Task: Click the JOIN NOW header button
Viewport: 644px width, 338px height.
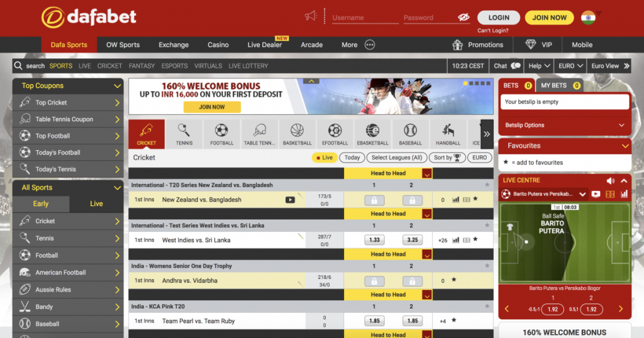Action: pyautogui.click(x=549, y=18)
